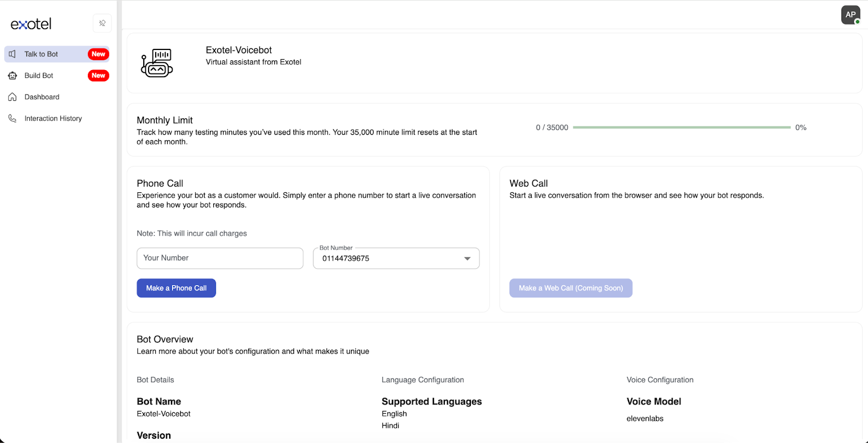Screen dimensions: 868x443
Task: Click the Voice Configuration label
Action: point(660,380)
